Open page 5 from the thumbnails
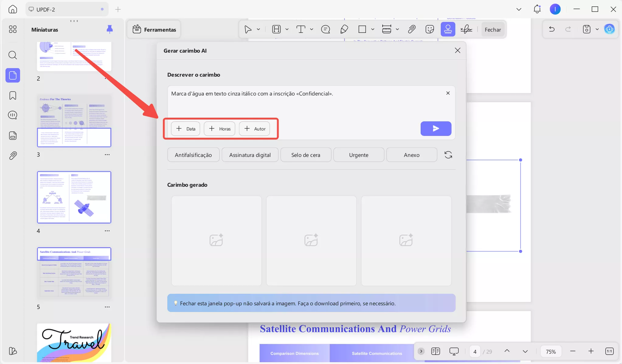 point(74,273)
